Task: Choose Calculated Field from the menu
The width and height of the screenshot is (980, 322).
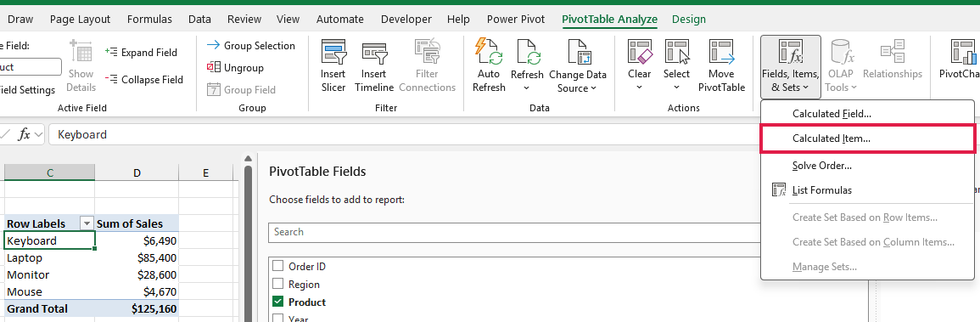Action: click(867, 114)
